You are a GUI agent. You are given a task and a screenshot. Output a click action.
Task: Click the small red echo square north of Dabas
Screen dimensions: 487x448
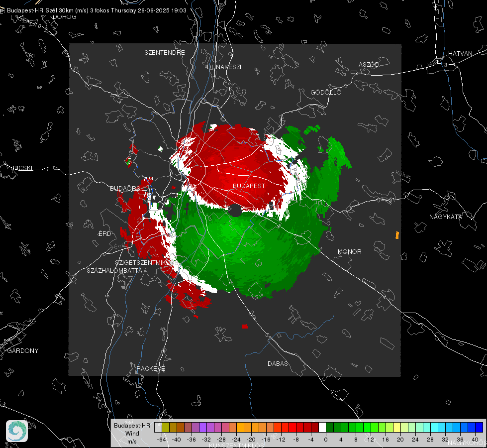(x=245, y=327)
